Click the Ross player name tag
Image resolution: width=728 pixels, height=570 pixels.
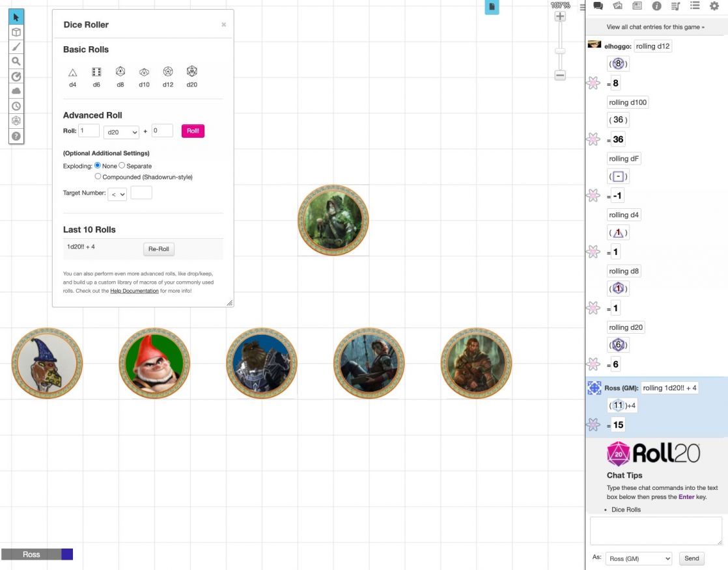coord(31,554)
